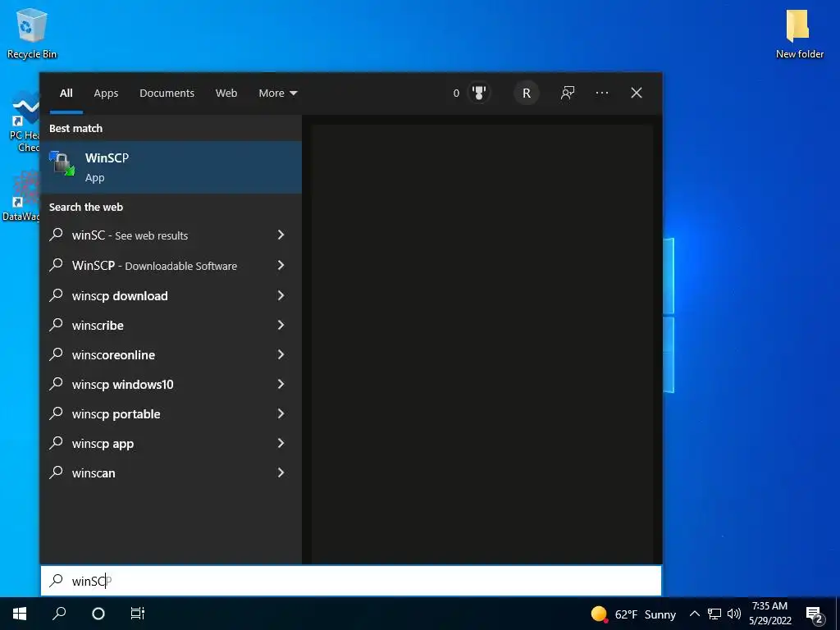Switch to the Documents tab

click(x=167, y=94)
